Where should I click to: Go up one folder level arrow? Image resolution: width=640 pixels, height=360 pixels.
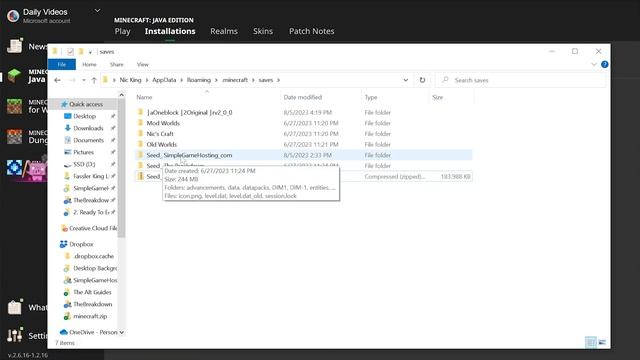94,80
